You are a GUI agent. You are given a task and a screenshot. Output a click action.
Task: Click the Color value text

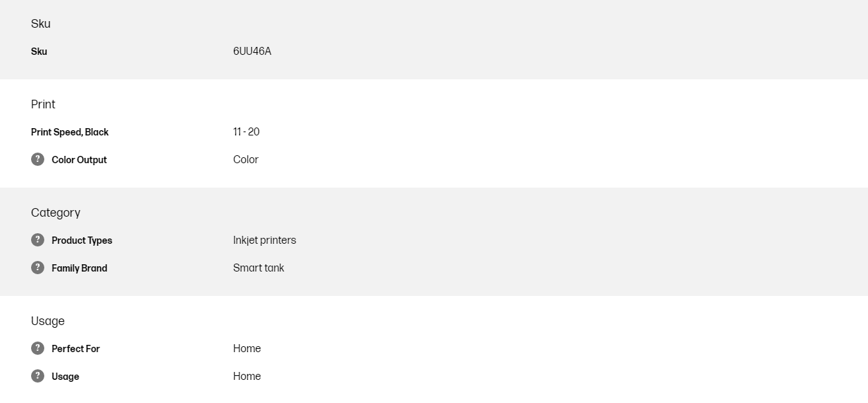pyautogui.click(x=245, y=160)
